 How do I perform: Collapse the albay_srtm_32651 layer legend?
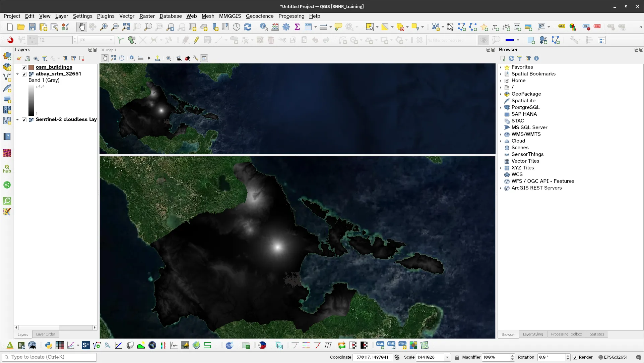coord(17,74)
